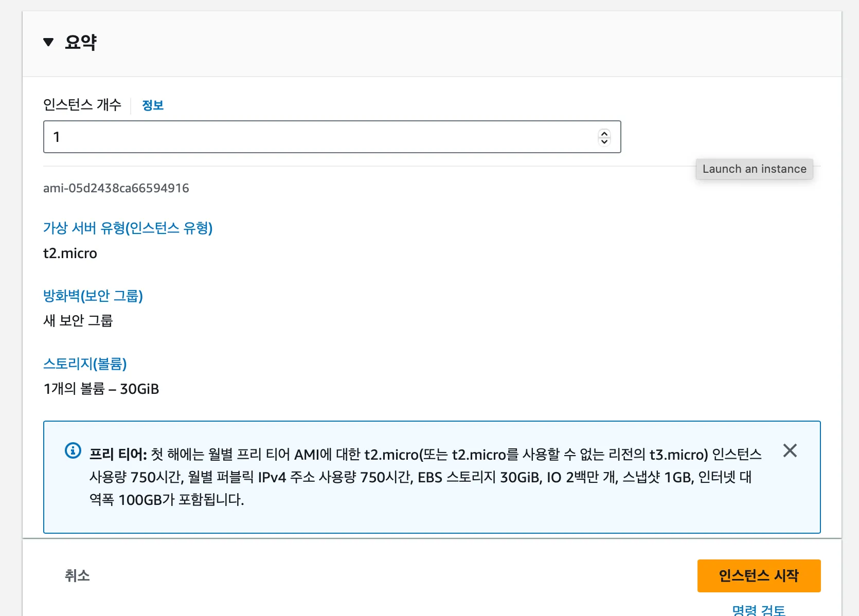859x616 pixels.
Task: Dismiss the 프리 티어 info banner
Action: [x=790, y=451]
